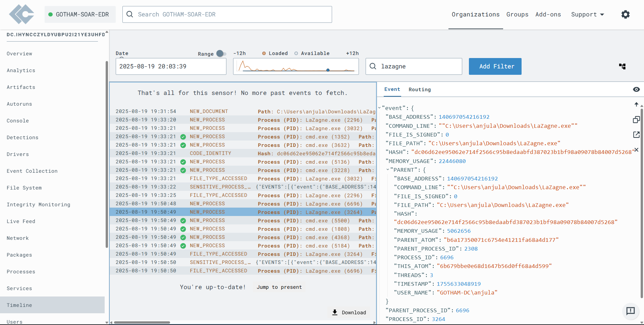Switch to the Routing tab

click(x=420, y=90)
